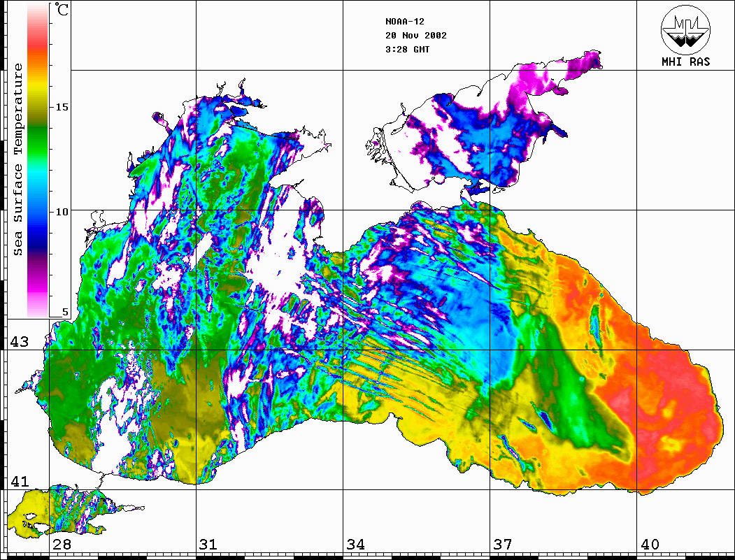Screen dimensions: 735x560
Task: Click the 5 value on the temperature scale
Action: [x=65, y=312]
